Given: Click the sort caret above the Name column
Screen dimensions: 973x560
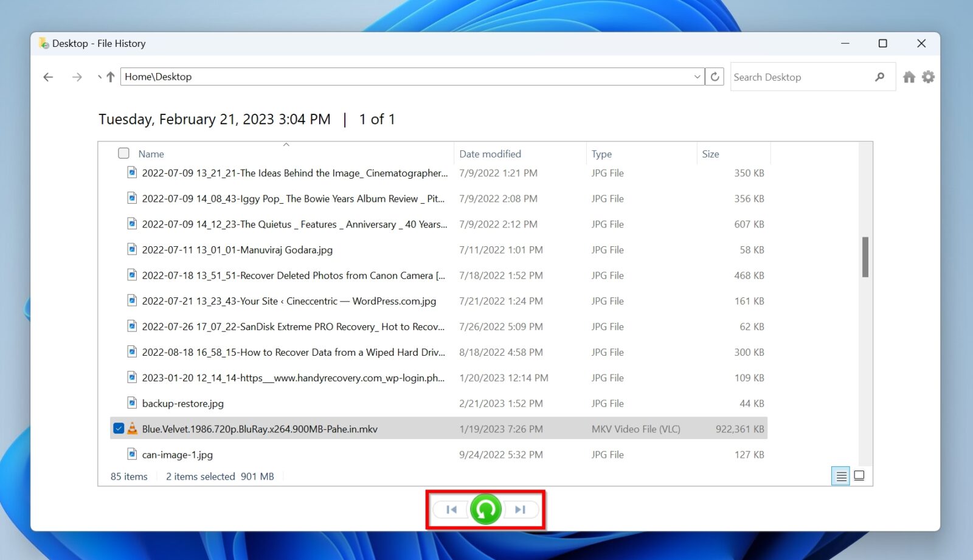Looking at the screenshot, I should [x=286, y=145].
